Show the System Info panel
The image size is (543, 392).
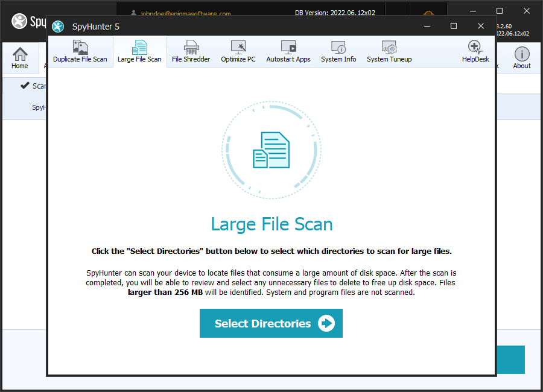tap(338, 52)
